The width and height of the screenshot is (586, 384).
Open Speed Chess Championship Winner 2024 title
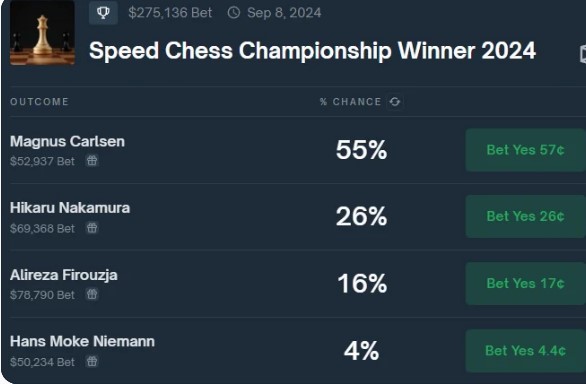pyautogui.click(x=312, y=50)
